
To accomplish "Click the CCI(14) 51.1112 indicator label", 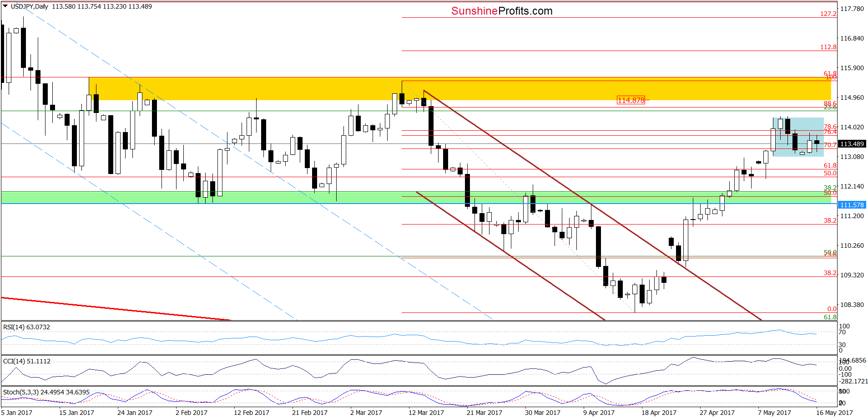I will [x=27, y=361].
